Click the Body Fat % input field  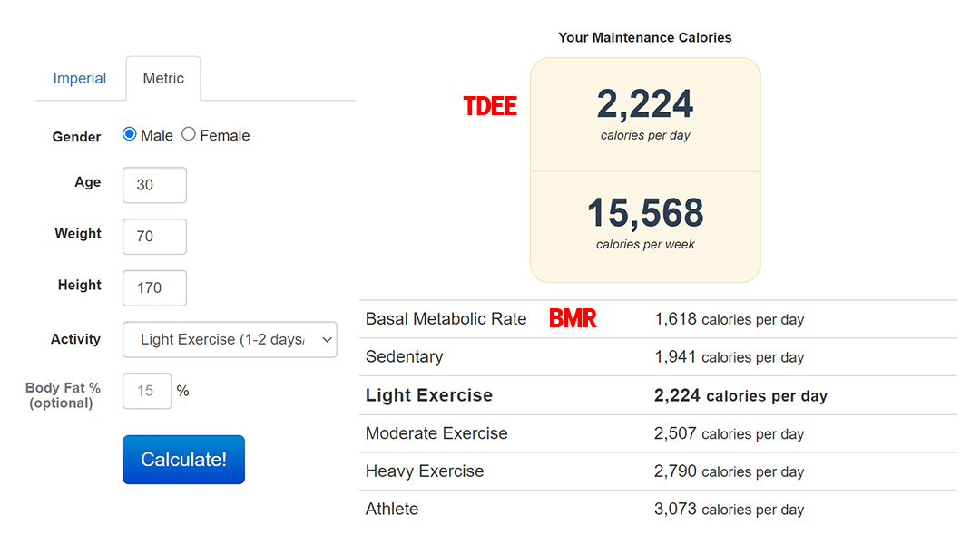click(x=147, y=391)
